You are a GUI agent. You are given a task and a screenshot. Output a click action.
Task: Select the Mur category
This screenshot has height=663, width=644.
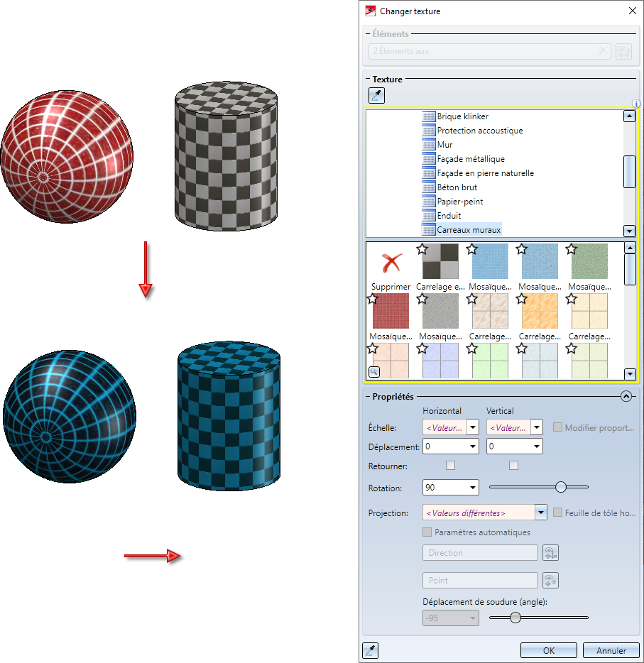445,145
